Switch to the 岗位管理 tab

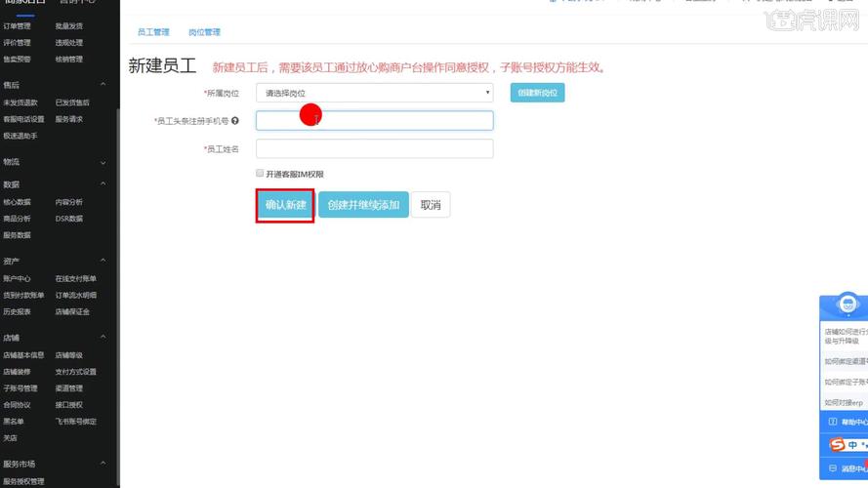pyautogui.click(x=204, y=32)
